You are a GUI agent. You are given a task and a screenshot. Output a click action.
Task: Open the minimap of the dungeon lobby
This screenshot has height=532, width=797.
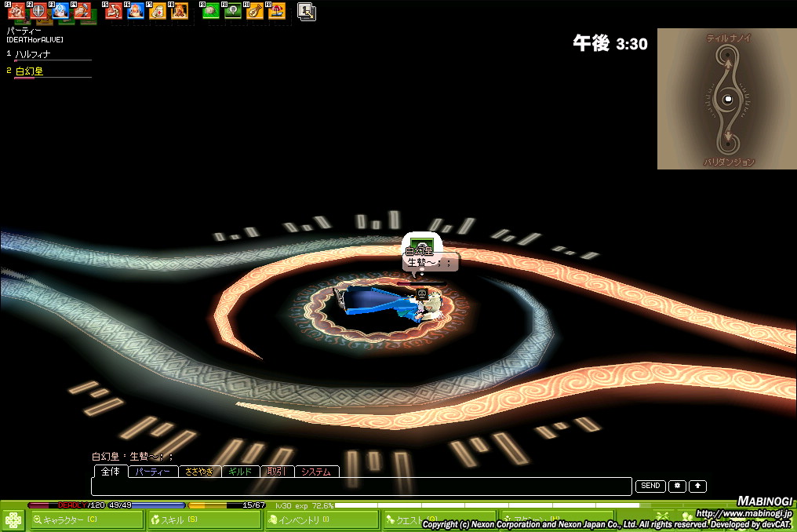tap(727, 99)
